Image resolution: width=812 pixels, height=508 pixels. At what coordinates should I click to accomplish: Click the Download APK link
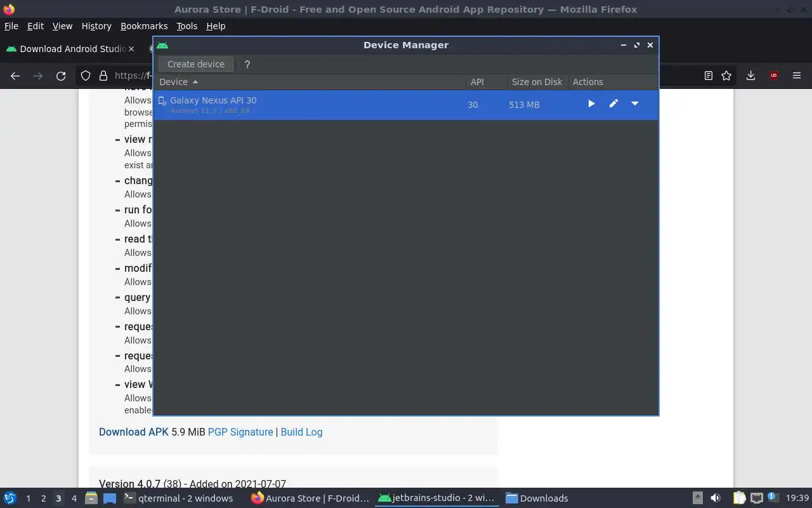click(134, 432)
